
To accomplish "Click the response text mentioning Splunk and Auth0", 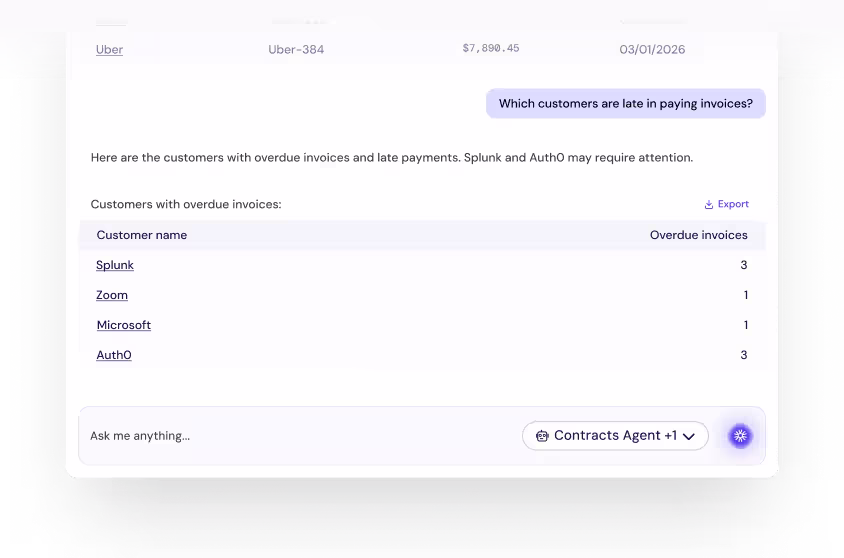I will click(392, 158).
